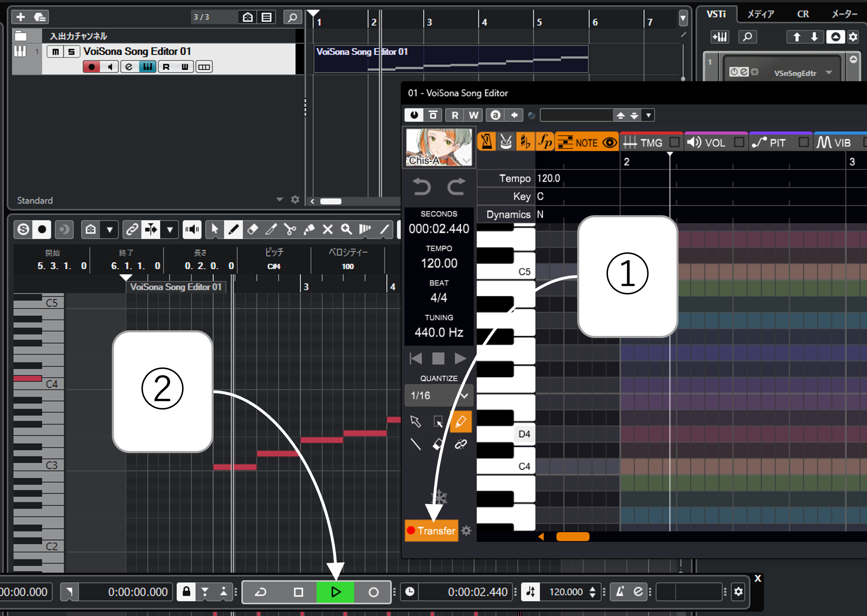Select the mute X tool in key editor
867x616 pixels.
click(328, 230)
